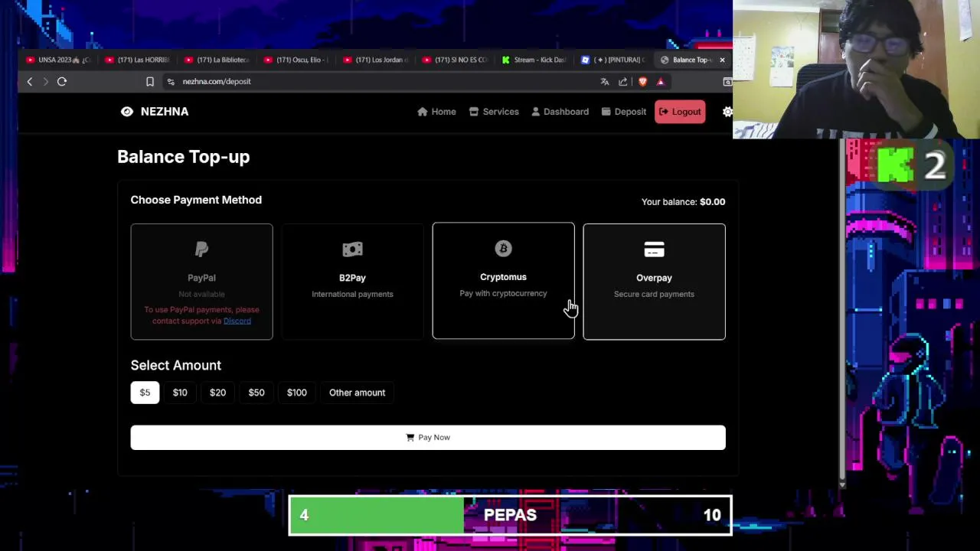Switch to the La Biblioteca YouTube tab

[x=217, y=60]
